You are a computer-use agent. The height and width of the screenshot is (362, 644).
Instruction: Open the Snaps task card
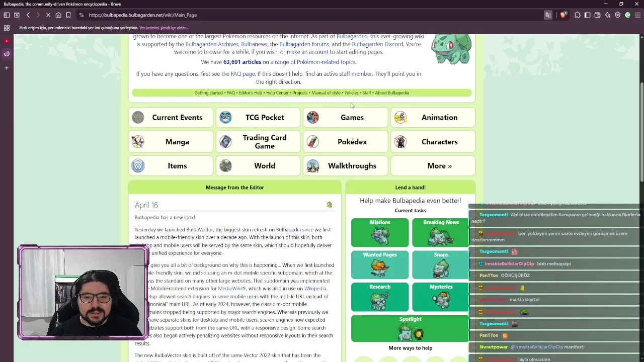(441, 264)
